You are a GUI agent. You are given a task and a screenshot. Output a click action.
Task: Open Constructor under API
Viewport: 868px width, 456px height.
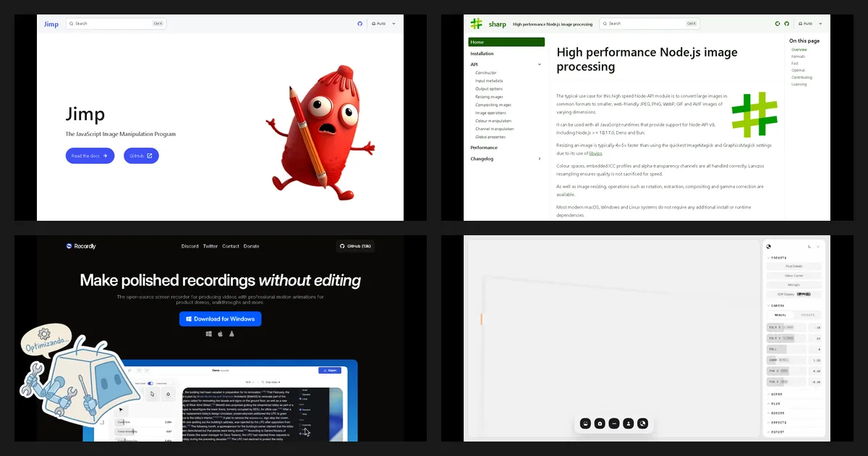tap(486, 72)
